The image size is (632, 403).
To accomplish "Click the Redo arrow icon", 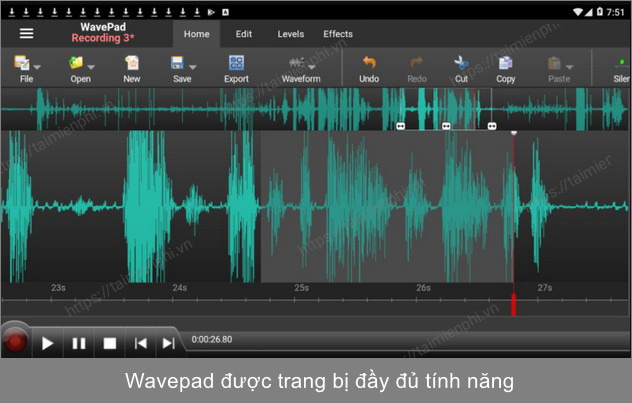I will [x=416, y=62].
